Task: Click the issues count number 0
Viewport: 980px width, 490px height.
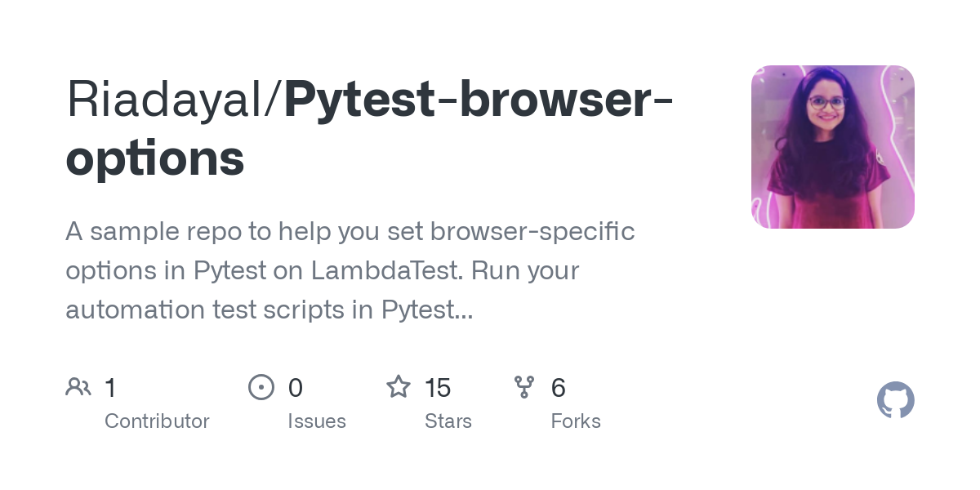Action: pyautogui.click(x=296, y=387)
